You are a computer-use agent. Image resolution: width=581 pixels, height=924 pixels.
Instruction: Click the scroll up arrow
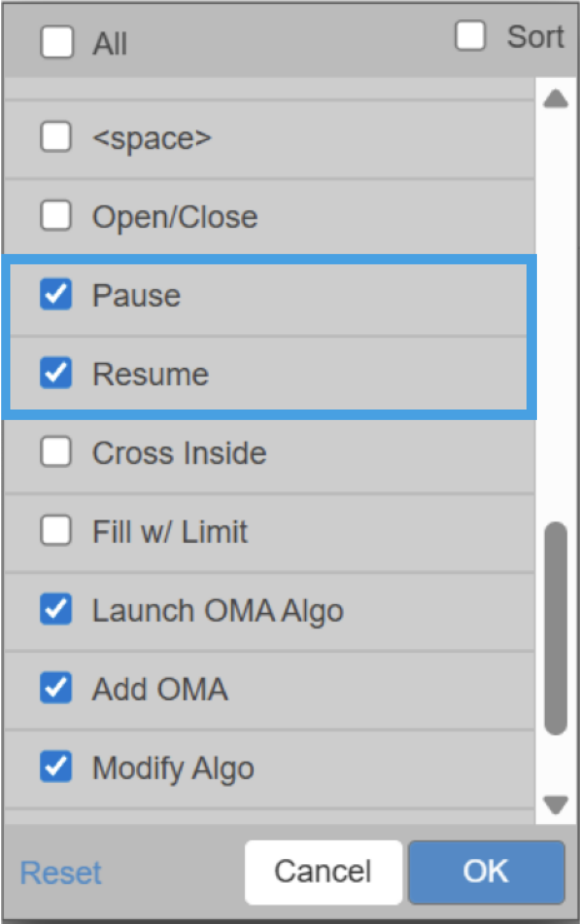555,99
